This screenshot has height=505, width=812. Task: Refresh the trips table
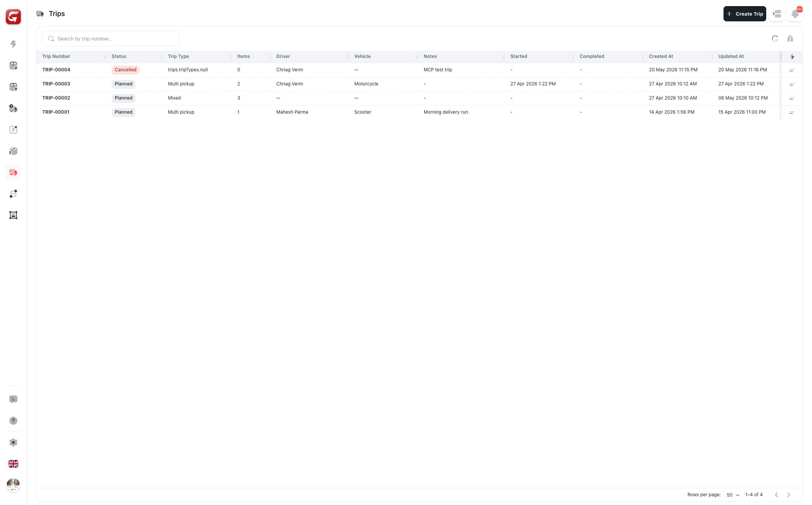[775, 39]
